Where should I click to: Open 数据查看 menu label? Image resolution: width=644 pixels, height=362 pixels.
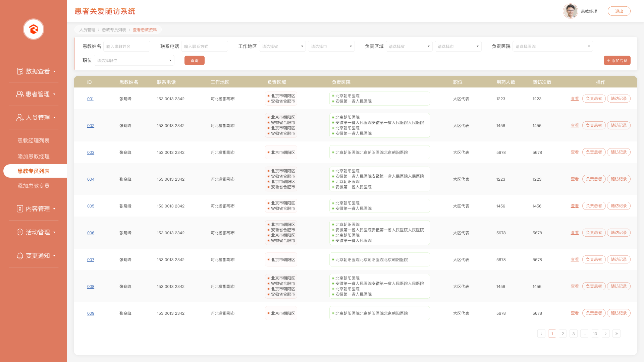tap(38, 71)
